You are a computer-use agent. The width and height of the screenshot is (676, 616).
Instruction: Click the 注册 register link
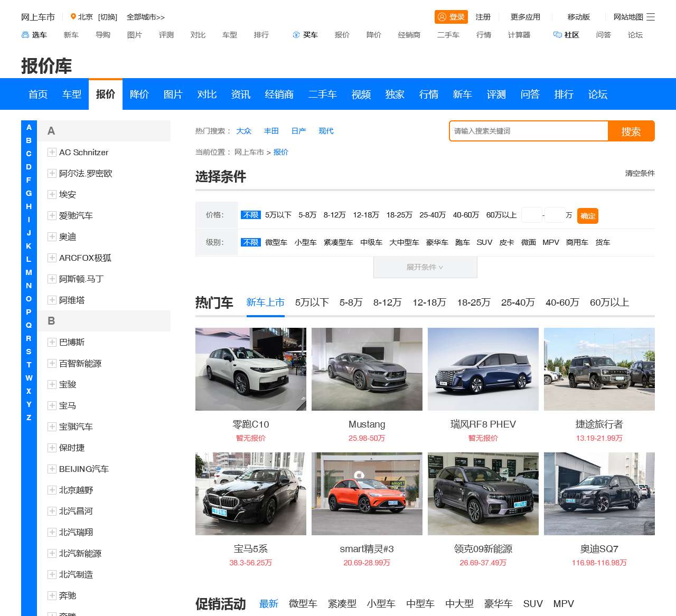point(483,17)
